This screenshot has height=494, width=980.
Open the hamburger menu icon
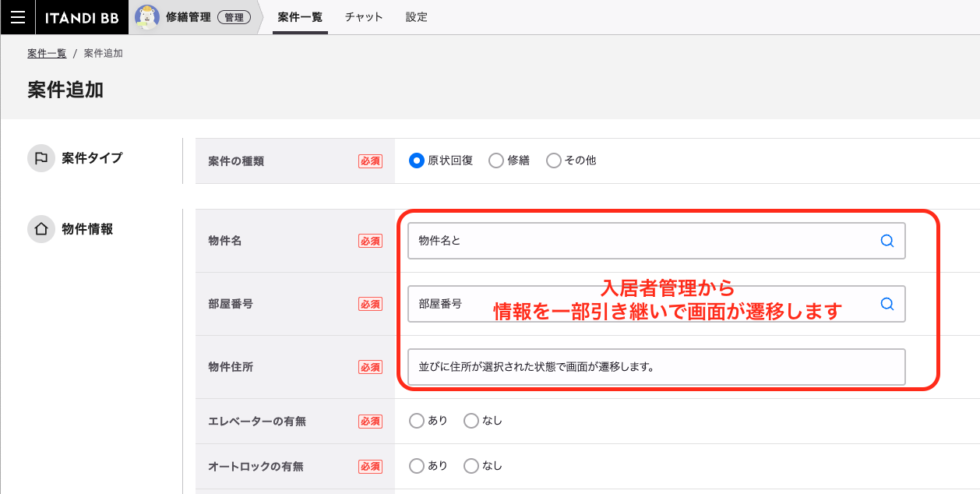tap(17, 17)
